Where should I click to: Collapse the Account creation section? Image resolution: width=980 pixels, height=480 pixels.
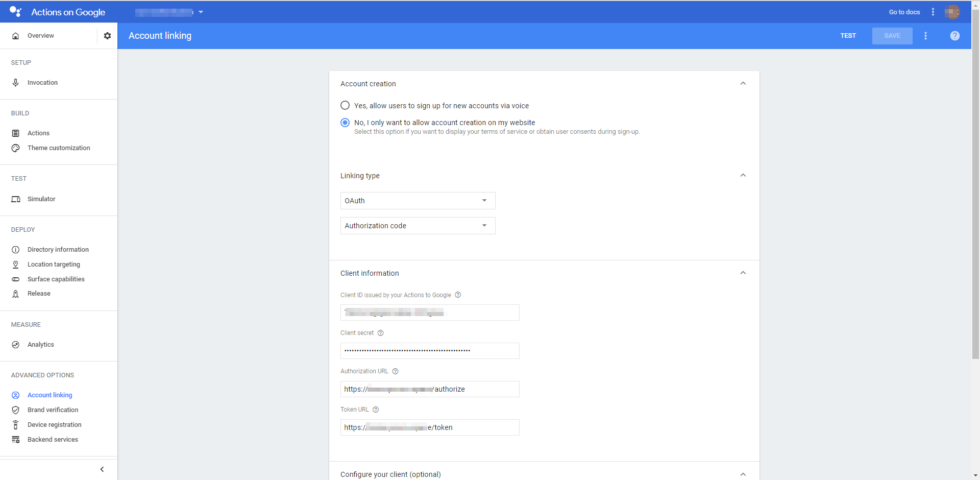tap(743, 83)
